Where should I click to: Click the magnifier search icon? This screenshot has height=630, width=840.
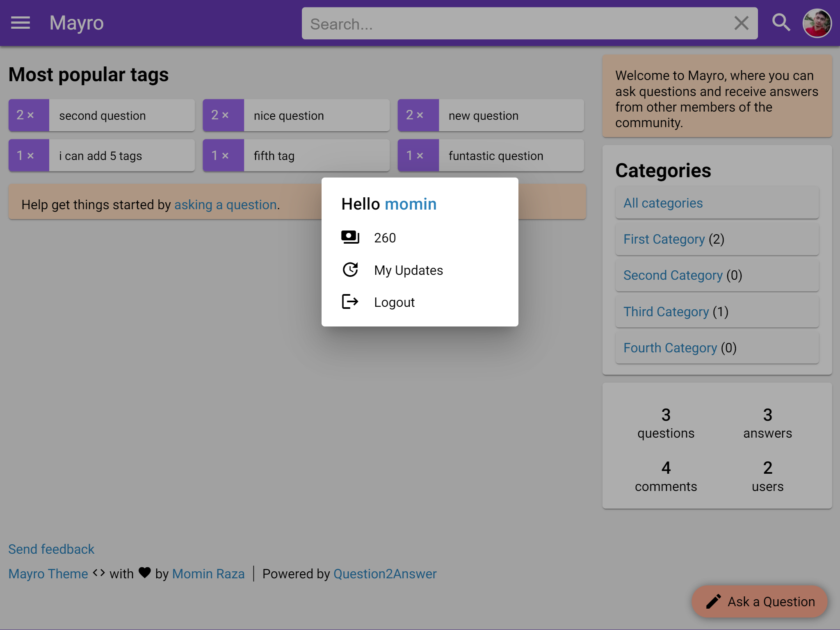tap(781, 23)
